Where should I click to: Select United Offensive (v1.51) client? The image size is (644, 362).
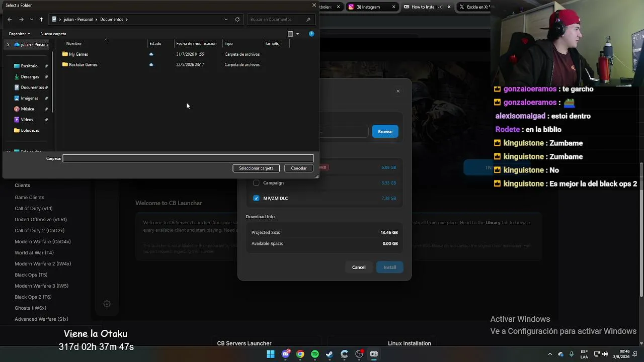coord(41,220)
